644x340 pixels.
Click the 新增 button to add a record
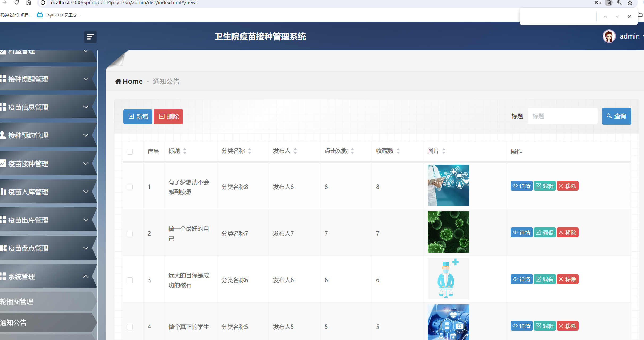(137, 116)
